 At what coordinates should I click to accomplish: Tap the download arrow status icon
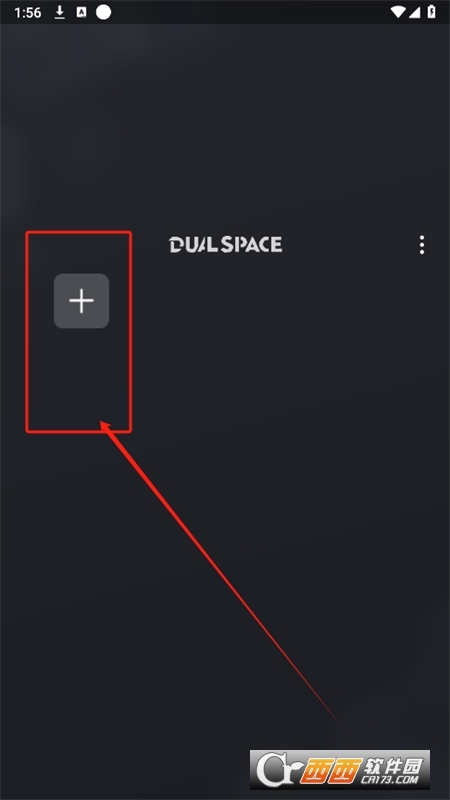tap(60, 12)
